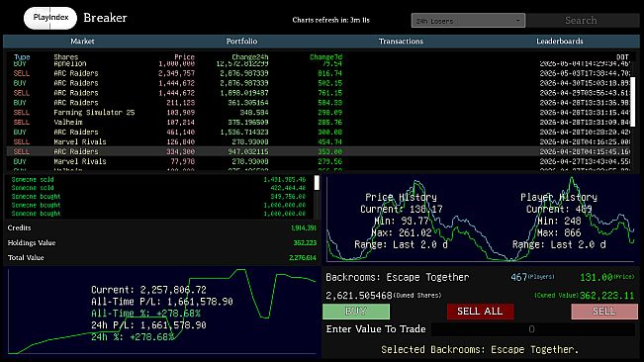The width and height of the screenshot is (644, 362).
Task: Click the red SELL ALL button
Action: (480, 312)
